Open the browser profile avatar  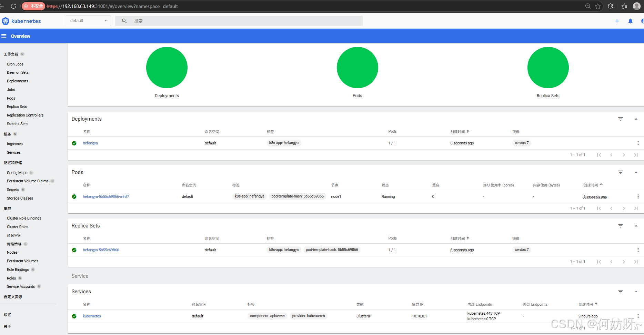tap(636, 6)
